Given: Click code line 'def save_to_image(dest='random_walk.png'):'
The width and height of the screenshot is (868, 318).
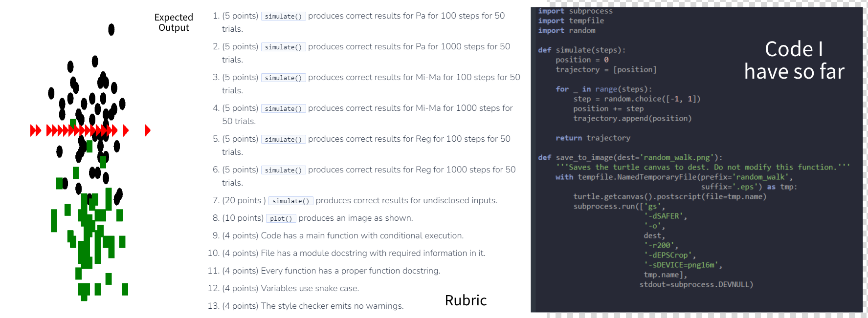Looking at the screenshot, I should coord(630,157).
